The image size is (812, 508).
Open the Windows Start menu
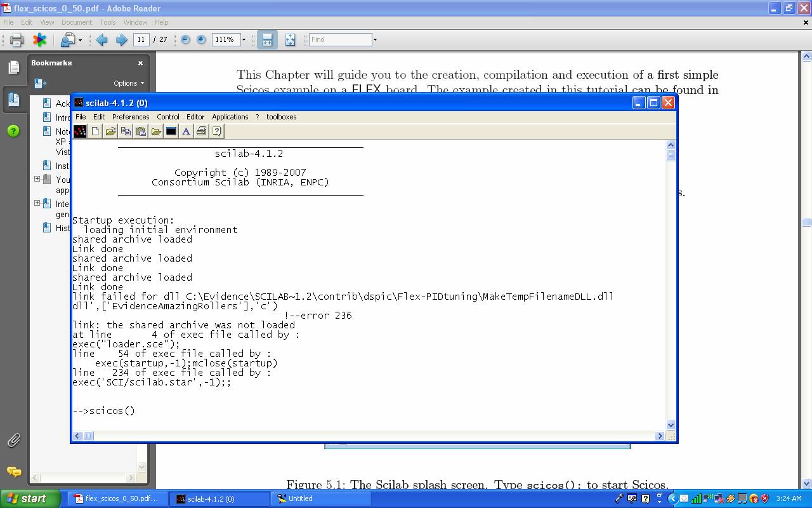click(x=30, y=498)
